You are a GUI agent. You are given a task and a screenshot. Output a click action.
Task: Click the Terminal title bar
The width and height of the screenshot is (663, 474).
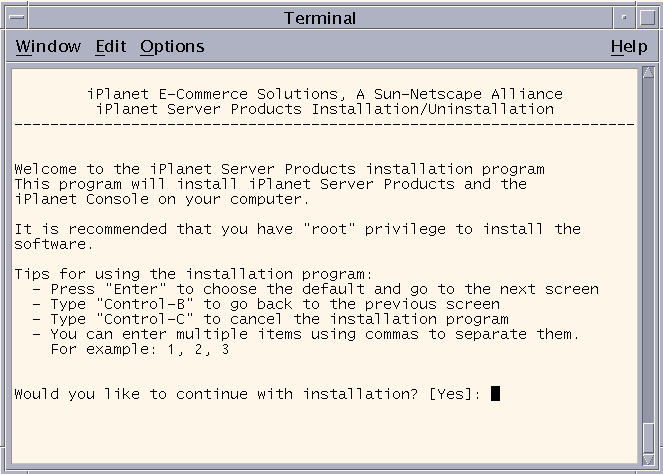(x=320, y=18)
